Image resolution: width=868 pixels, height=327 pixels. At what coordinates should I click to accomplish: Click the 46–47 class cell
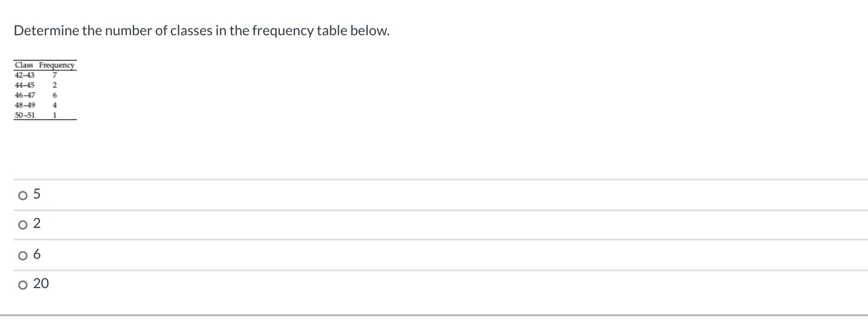pyautogui.click(x=25, y=95)
